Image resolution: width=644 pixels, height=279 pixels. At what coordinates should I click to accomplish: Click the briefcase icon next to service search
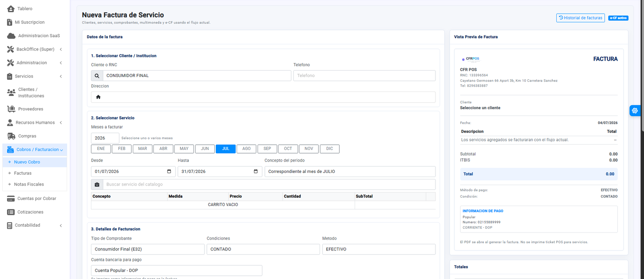tap(97, 184)
